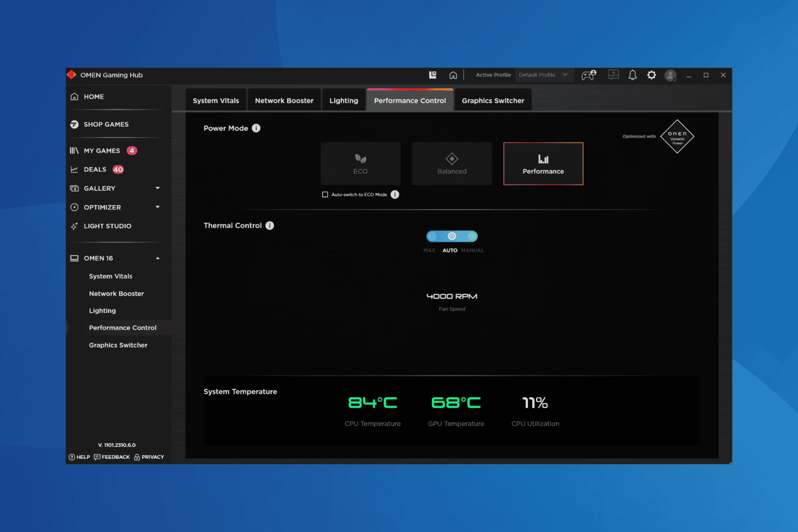Switch to the Lighting tab

[x=343, y=100]
